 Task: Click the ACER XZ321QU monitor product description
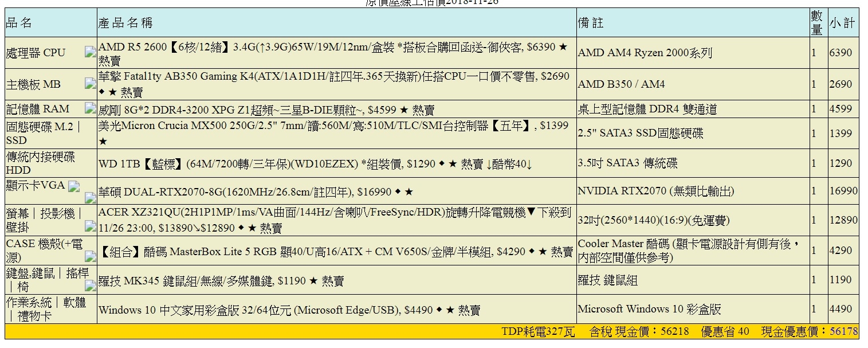point(335,220)
